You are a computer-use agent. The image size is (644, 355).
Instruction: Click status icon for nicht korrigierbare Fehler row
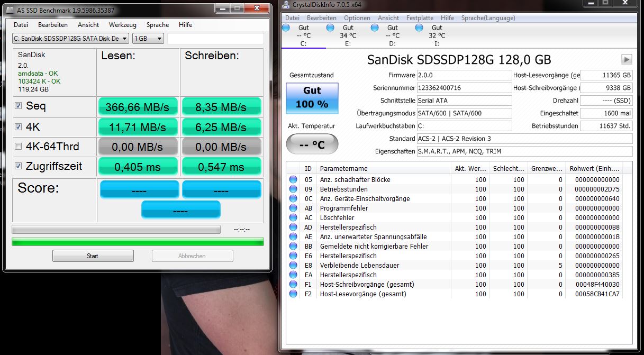(x=293, y=246)
